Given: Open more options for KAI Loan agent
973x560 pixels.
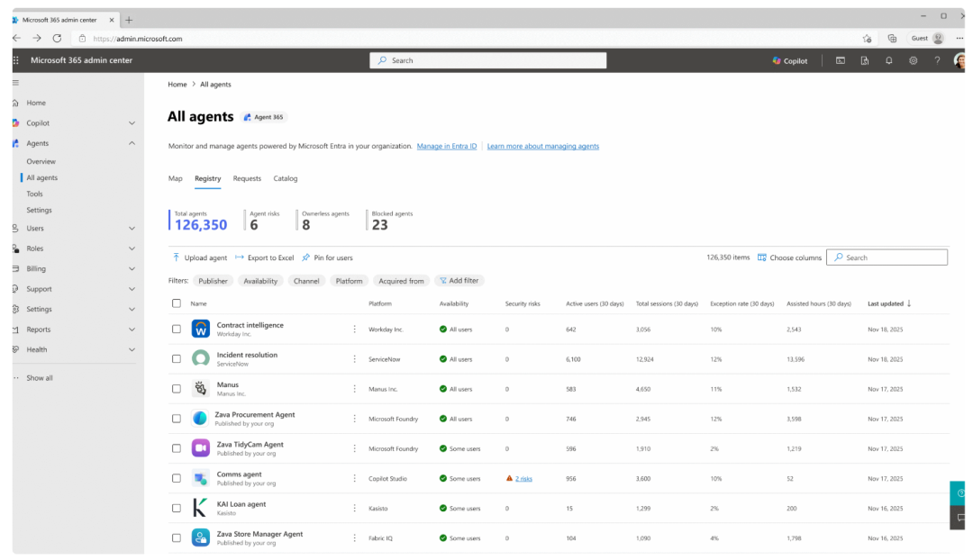Looking at the screenshot, I should click(x=354, y=508).
